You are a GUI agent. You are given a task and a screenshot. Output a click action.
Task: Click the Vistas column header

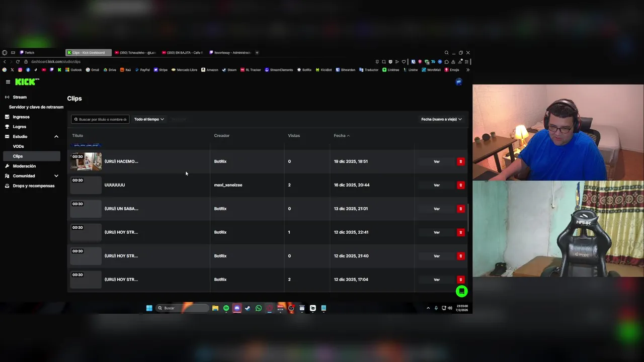[294, 136]
